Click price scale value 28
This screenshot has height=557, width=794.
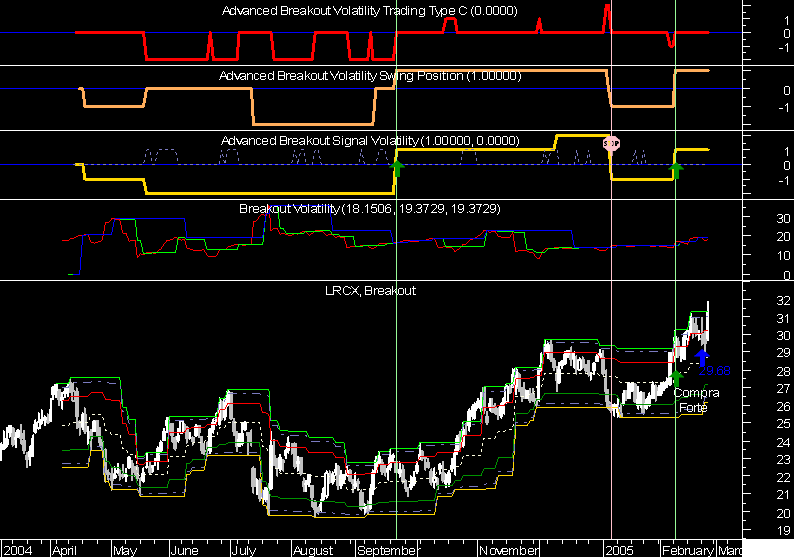pyautogui.click(x=783, y=371)
